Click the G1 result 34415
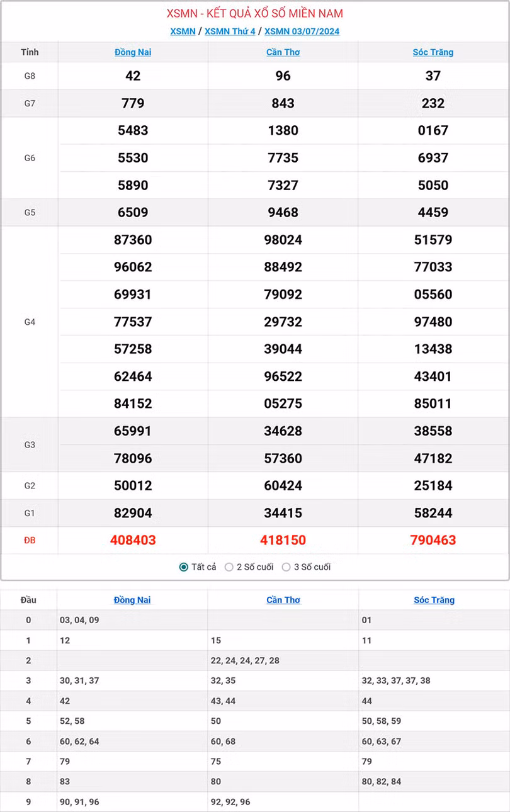 [283, 513]
